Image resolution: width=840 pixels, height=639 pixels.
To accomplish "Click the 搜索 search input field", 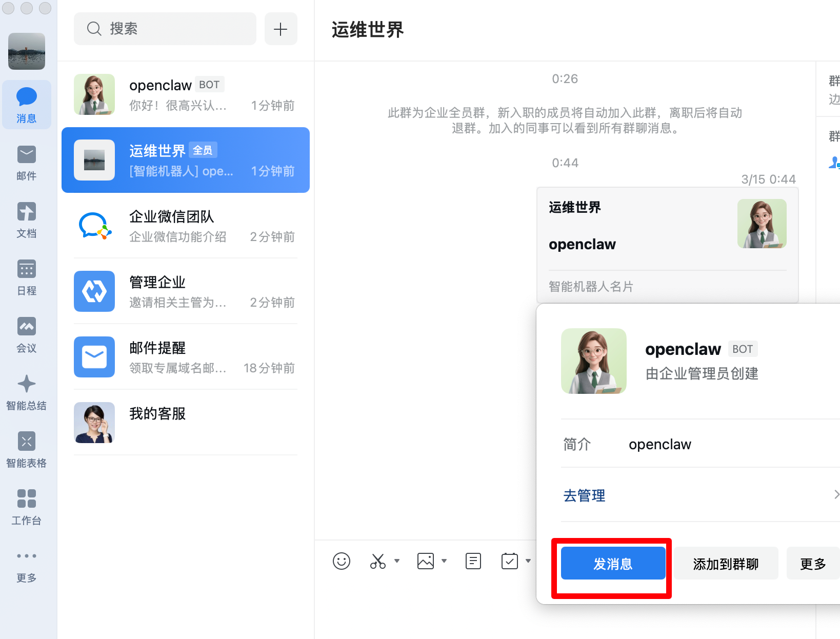I will 165,29.
